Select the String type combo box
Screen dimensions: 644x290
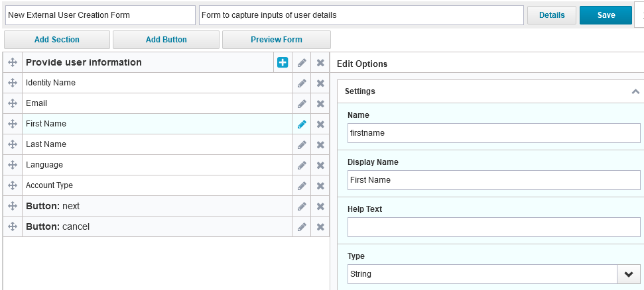click(x=482, y=274)
